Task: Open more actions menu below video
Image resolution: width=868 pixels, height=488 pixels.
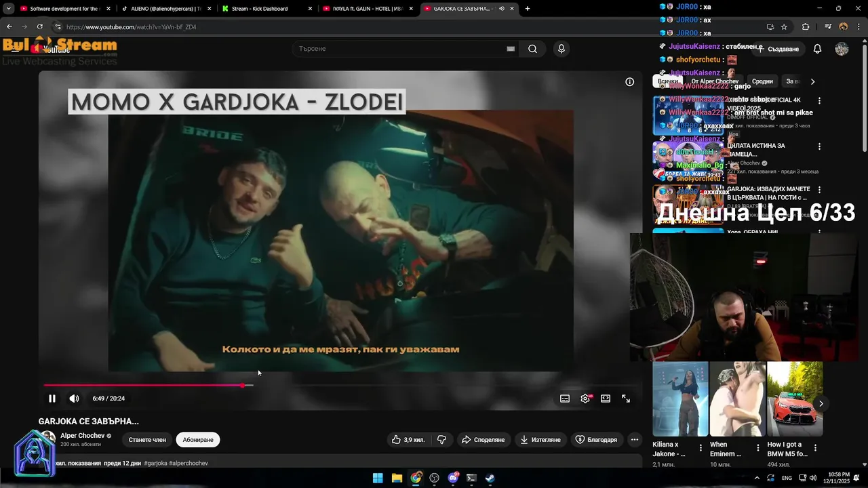Action: (635, 440)
